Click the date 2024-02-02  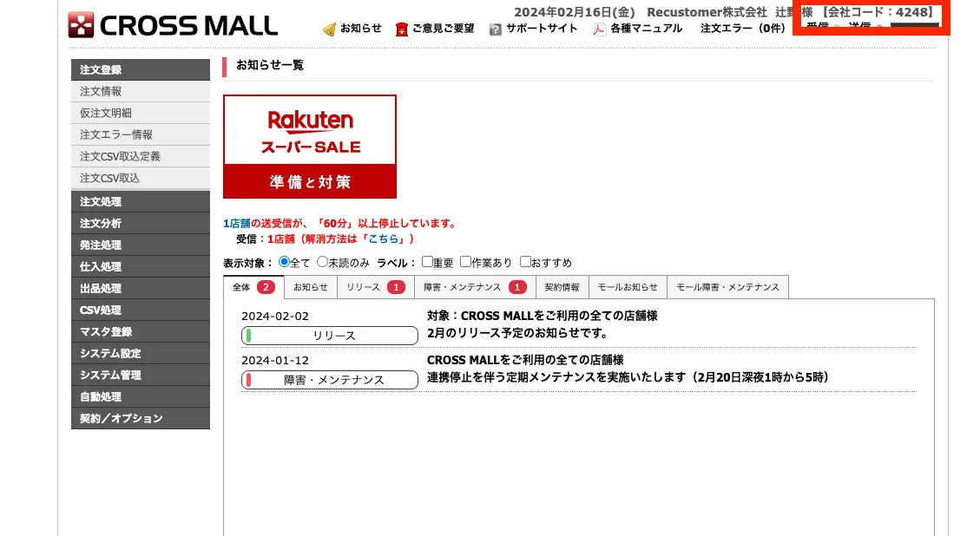(x=275, y=316)
